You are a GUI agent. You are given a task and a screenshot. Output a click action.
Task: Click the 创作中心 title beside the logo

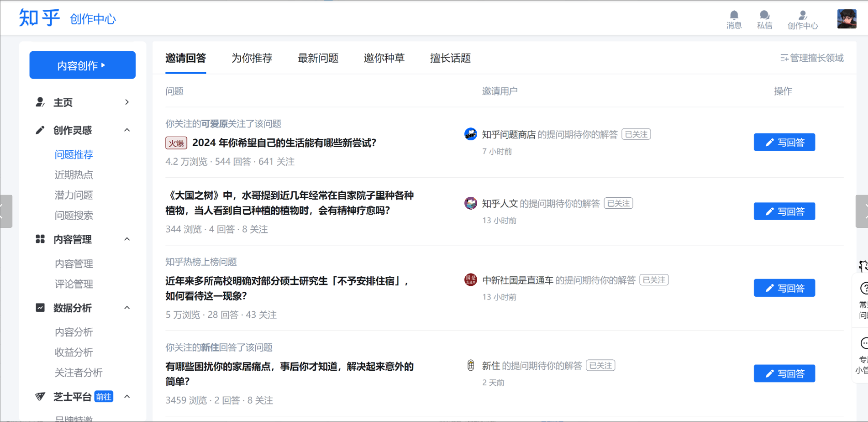tap(93, 19)
